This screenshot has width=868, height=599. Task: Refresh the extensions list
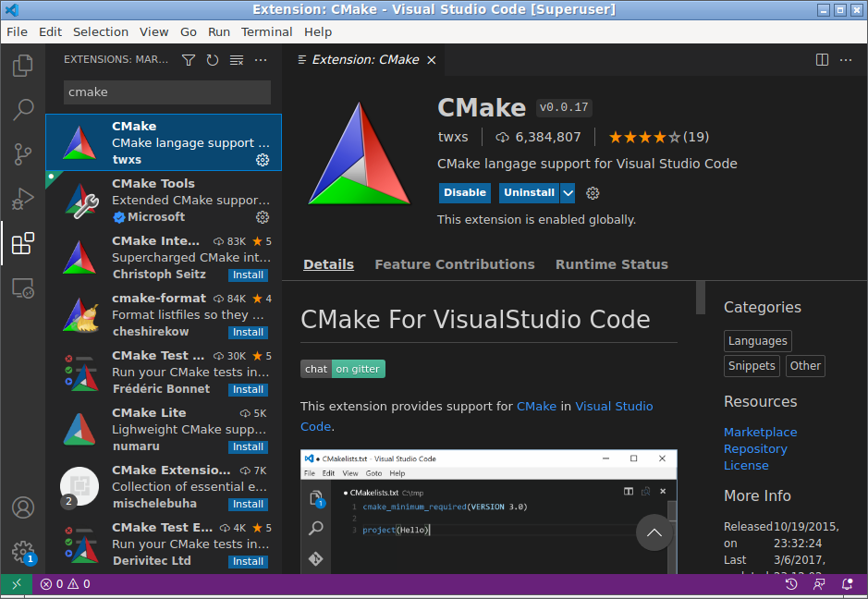(x=213, y=60)
